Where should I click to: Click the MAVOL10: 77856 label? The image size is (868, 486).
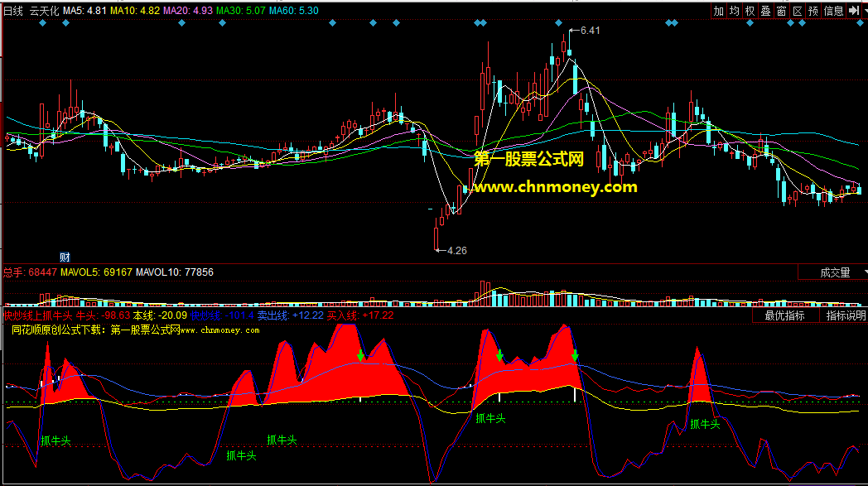(175, 272)
